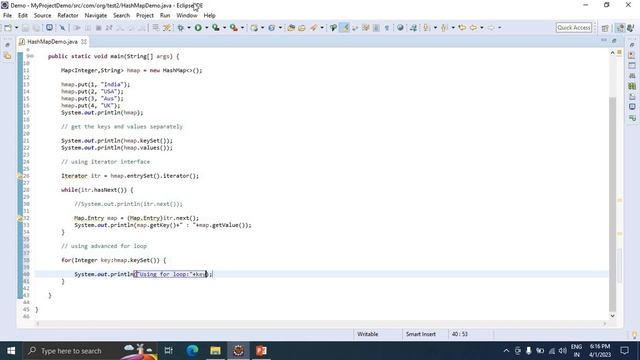
Task: Click the Open Web Browser globe icon
Action: pyautogui.click(x=400, y=28)
